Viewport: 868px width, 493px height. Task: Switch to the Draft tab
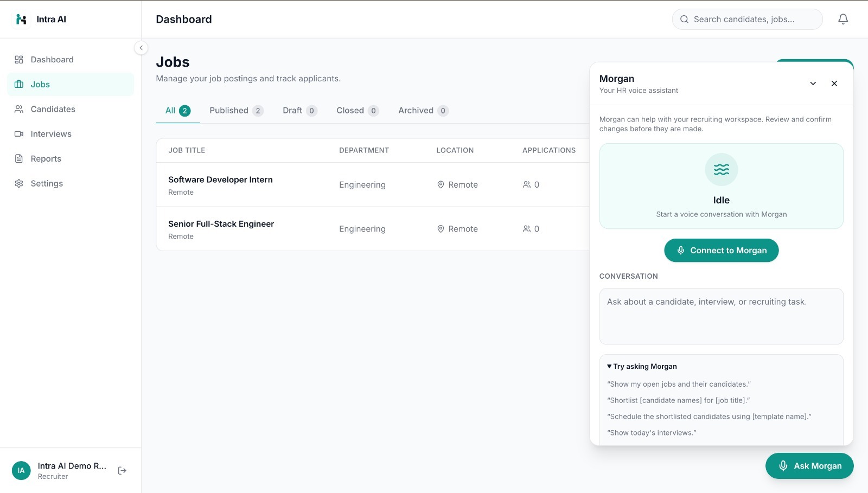pos(299,111)
